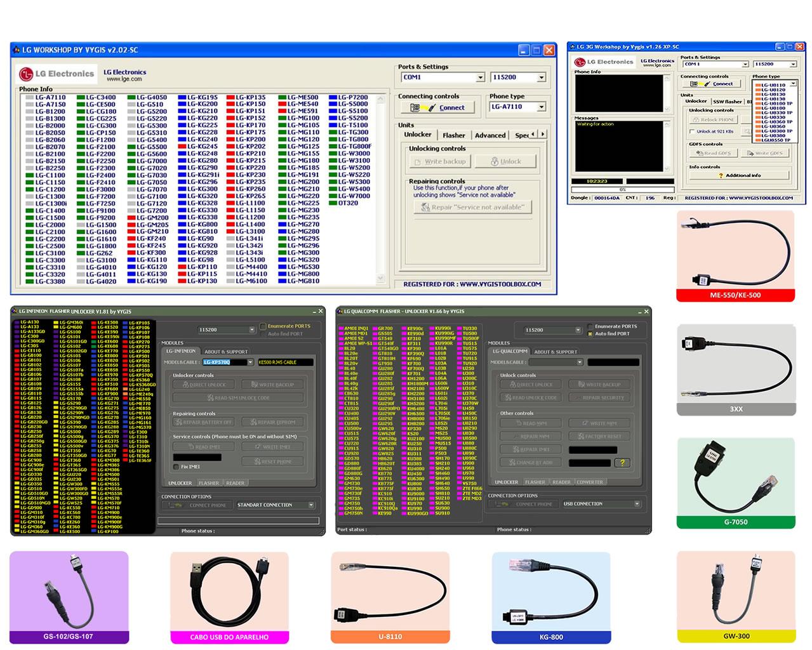Toggle Auto find PORT in Qualcomm Flasher
The image size is (812, 650).
tap(590, 334)
